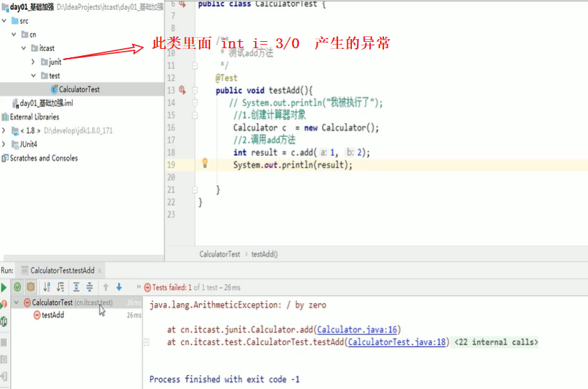Expand the junit package
Screen dimensions: 588x389
(x=33, y=62)
